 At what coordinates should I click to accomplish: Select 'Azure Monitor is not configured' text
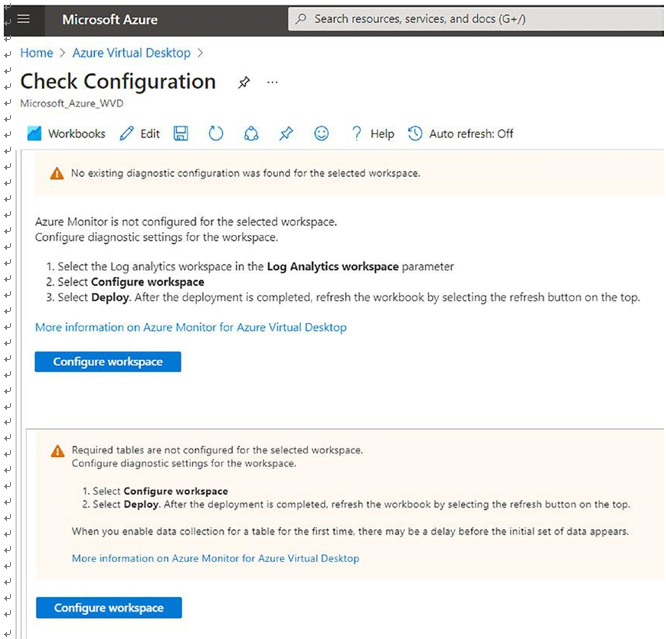186,222
